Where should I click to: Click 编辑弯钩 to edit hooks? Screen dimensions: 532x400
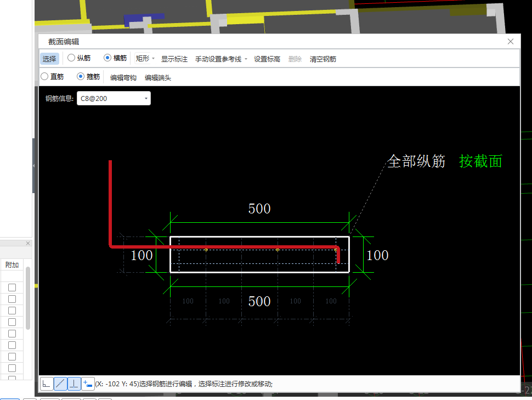click(x=123, y=78)
